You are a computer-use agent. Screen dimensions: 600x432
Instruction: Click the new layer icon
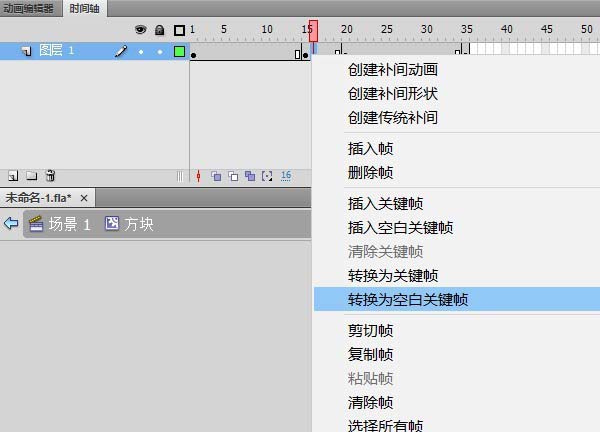pos(13,176)
